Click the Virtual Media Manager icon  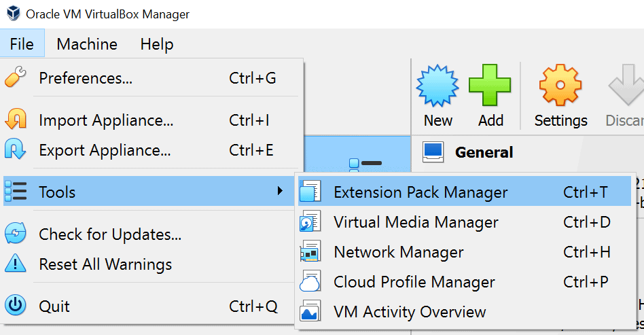(x=310, y=222)
